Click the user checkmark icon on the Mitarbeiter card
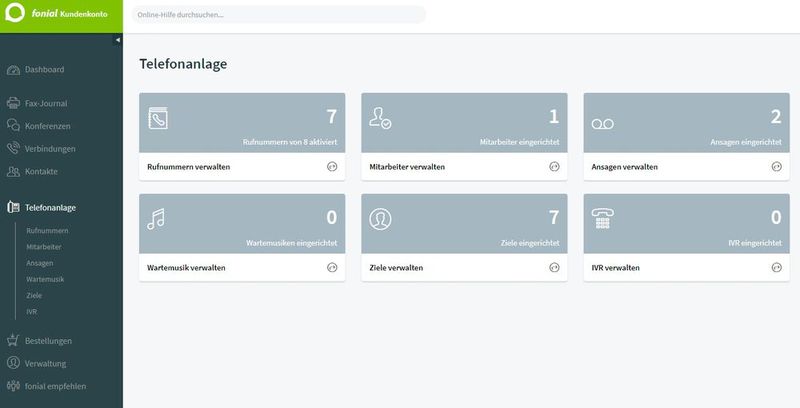The height and width of the screenshot is (408, 800). (x=380, y=118)
